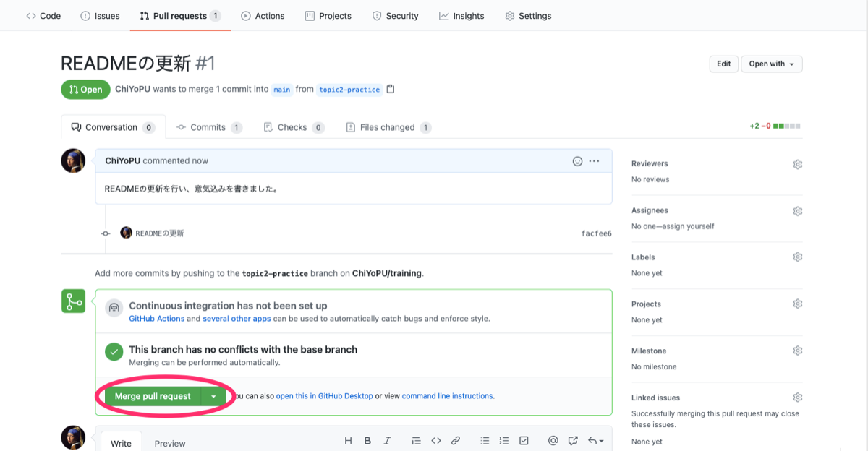Select the Conversation tab
The height and width of the screenshot is (451, 868).
113,127
